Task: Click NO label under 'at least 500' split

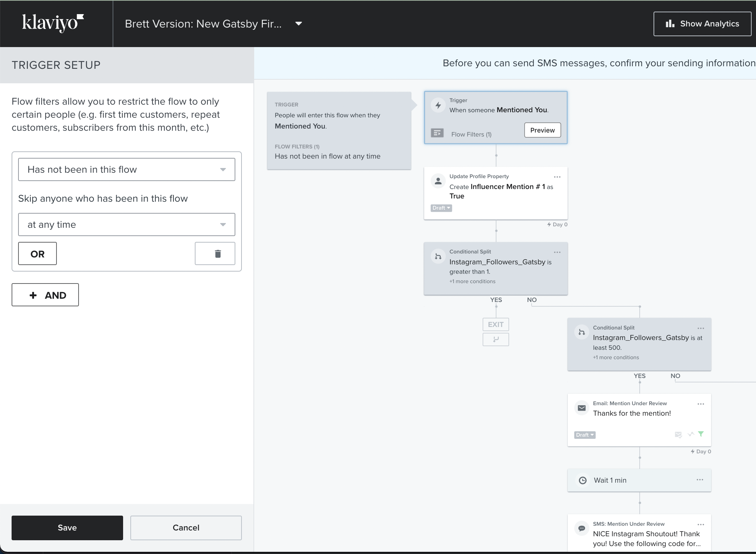Action: pos(675,376)
